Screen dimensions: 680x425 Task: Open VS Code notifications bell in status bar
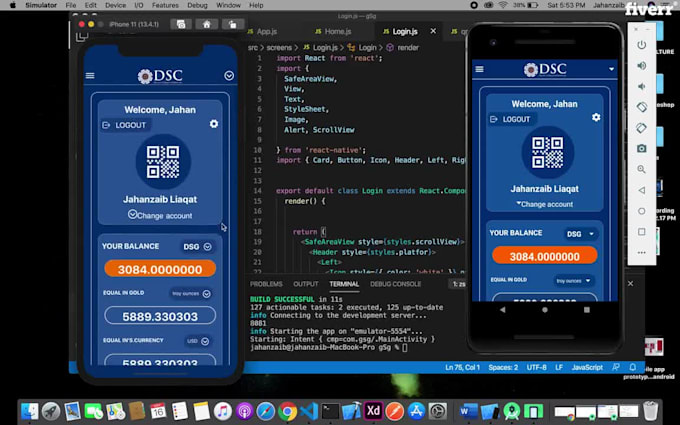pyautogui.click(x=632, y=367)
